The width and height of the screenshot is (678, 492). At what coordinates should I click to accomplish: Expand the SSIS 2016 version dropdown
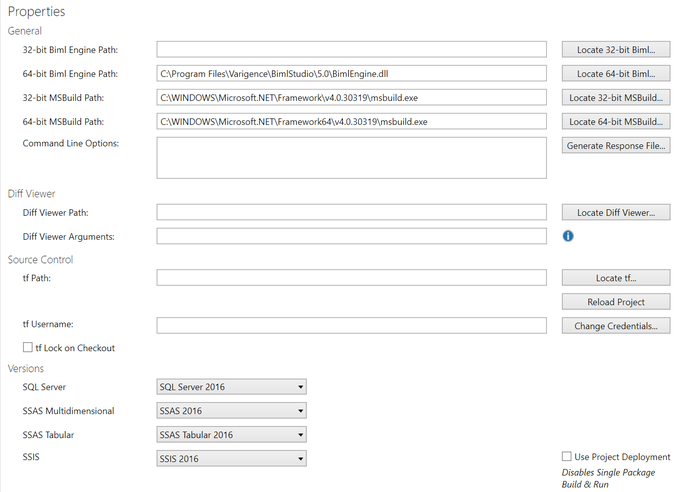pyautogui.click(x=231, y=459)
